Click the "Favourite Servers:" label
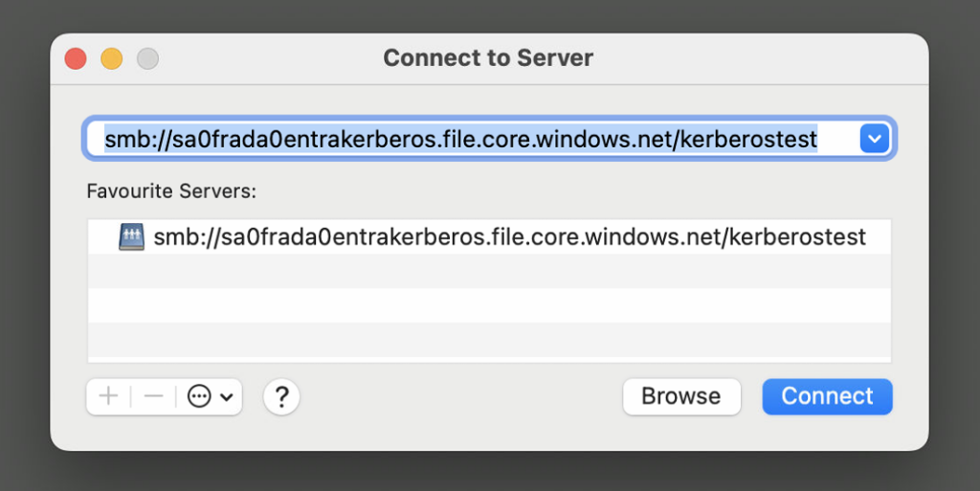 point(171,190)
